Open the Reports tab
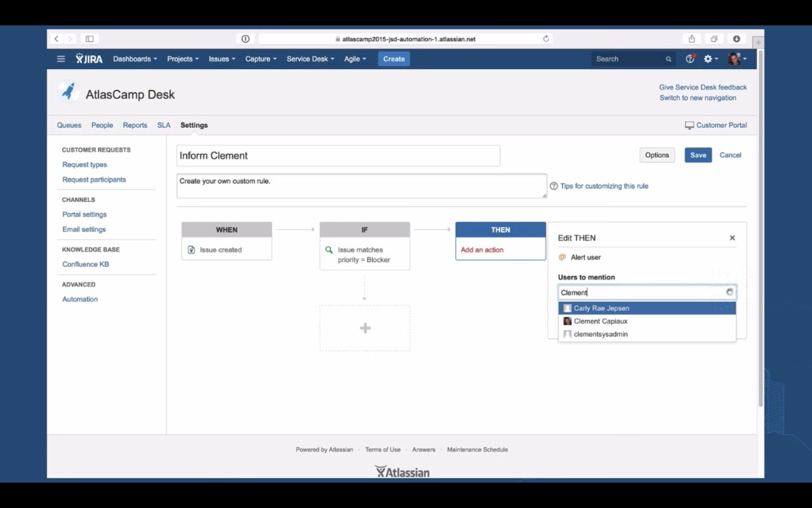Image resolution: width=812 pixels, height=508 pixels. point(135,125)
